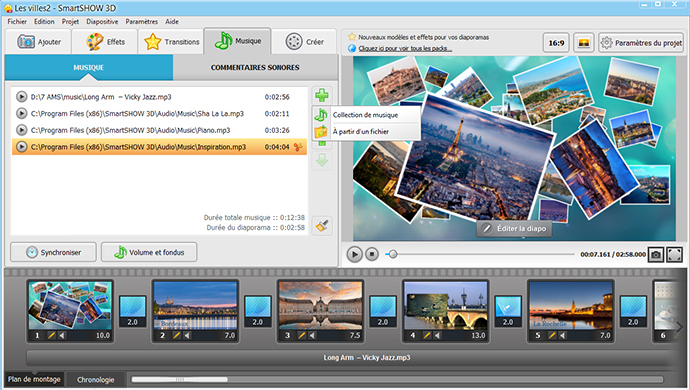Click the speaker icon on slide 3
The image size is (690, 390).
(312, 335)
